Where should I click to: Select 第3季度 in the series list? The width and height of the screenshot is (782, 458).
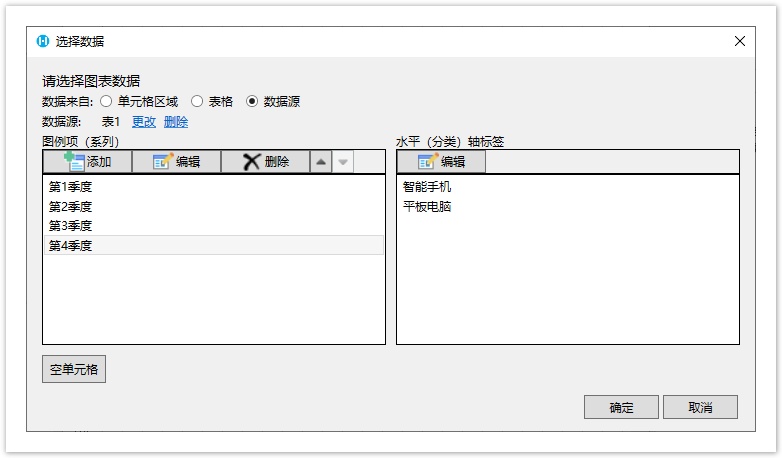click(x=71, y=226)
